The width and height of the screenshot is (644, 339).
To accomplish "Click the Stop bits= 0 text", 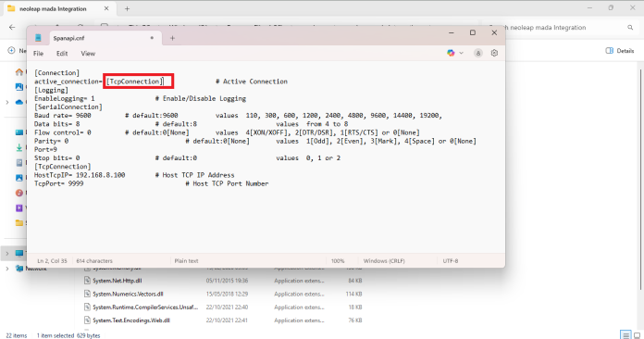I will pos(57,158).
